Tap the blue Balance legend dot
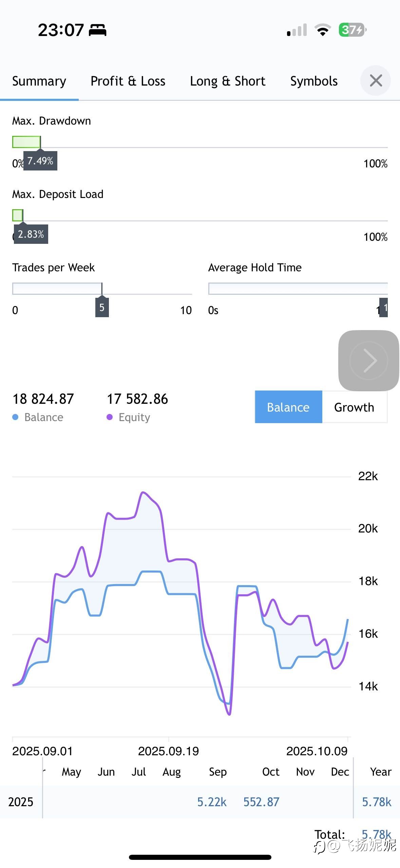 coord(15,417)
